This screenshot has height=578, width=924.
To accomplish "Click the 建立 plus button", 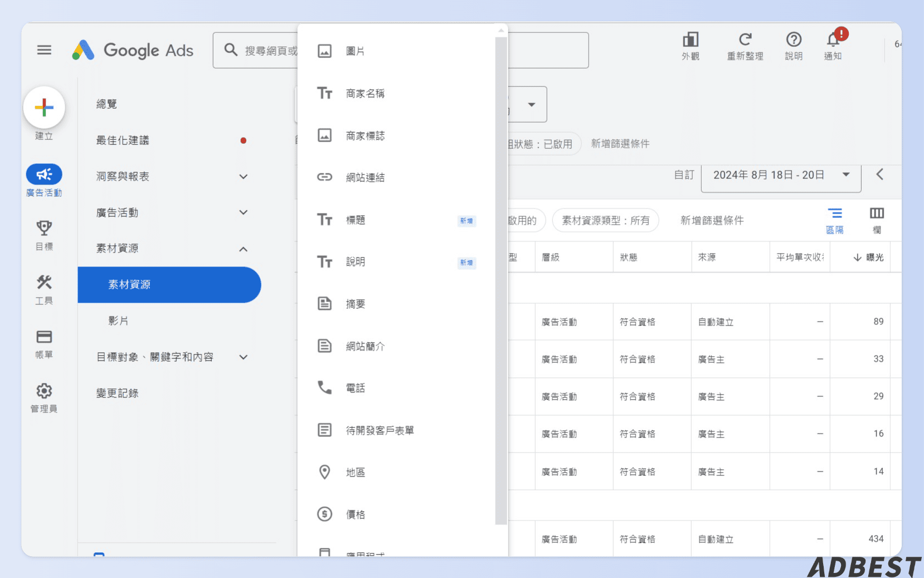I will coord(44,107).
